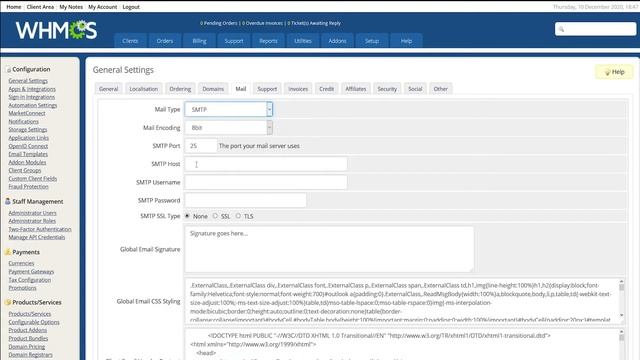Click the Logout link

point(131,7)
